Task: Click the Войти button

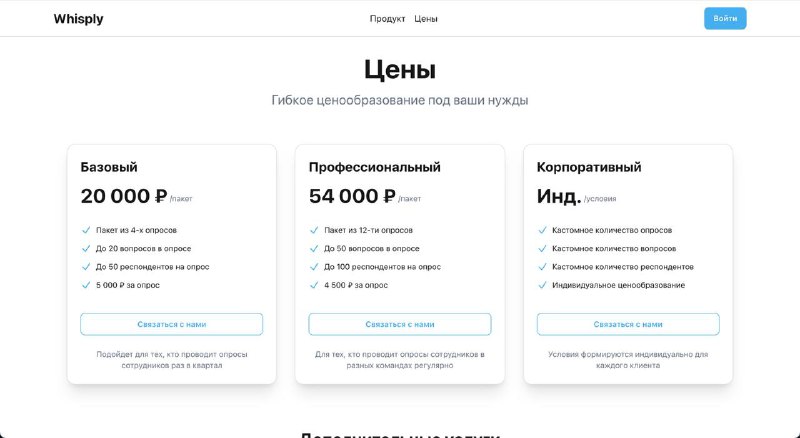Action: (725, 18)
